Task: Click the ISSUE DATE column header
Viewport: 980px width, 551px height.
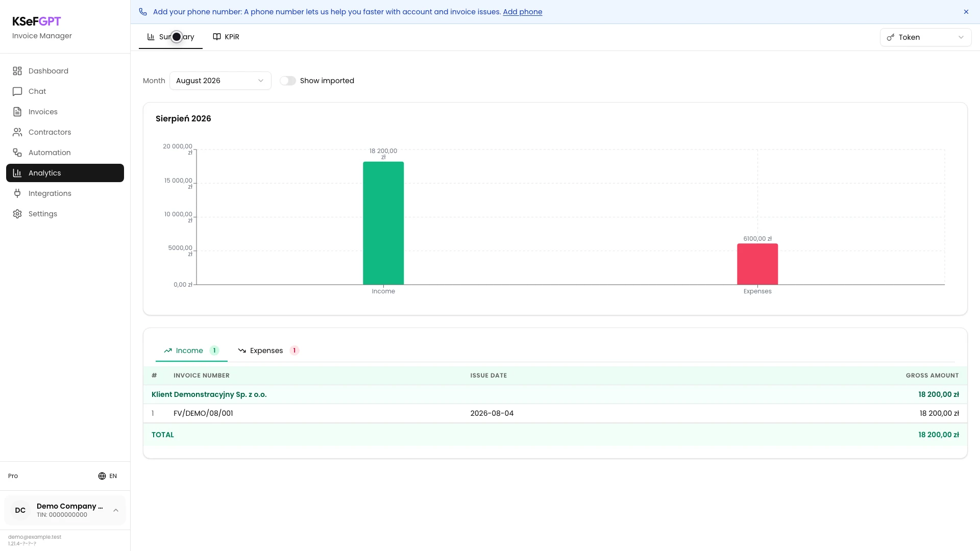Action: (488, 375)
